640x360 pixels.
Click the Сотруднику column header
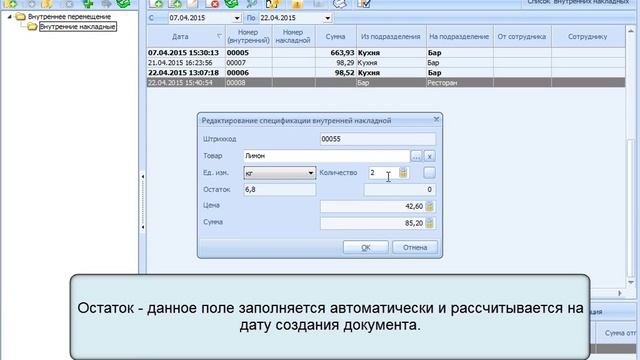click(x=588, y=36)
